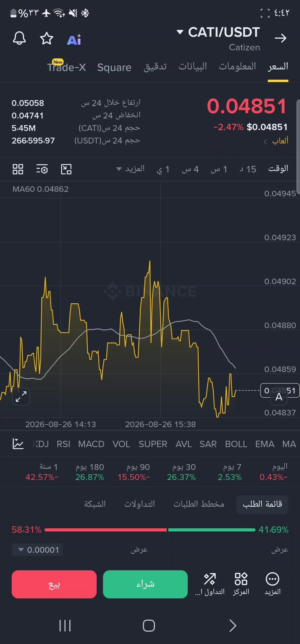Tap the green شراء buy button
Screen dimensions: 300x644
(145, 584)
